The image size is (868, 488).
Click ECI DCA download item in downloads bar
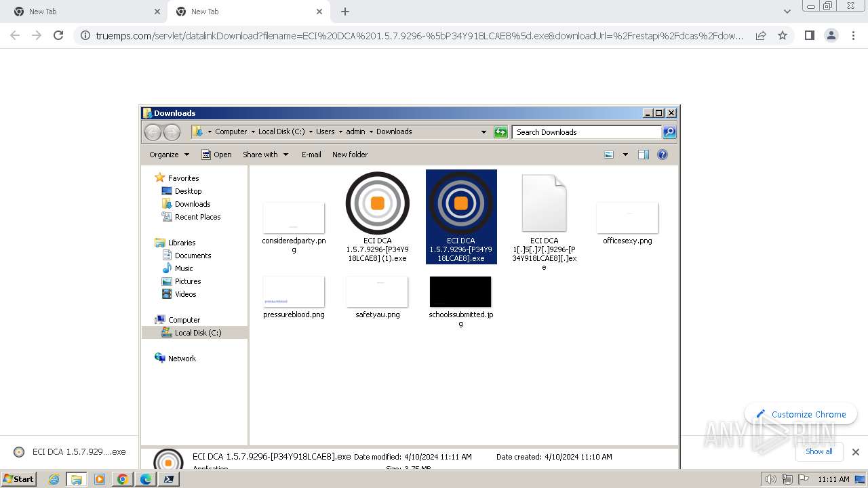click(x=70, y=452)
